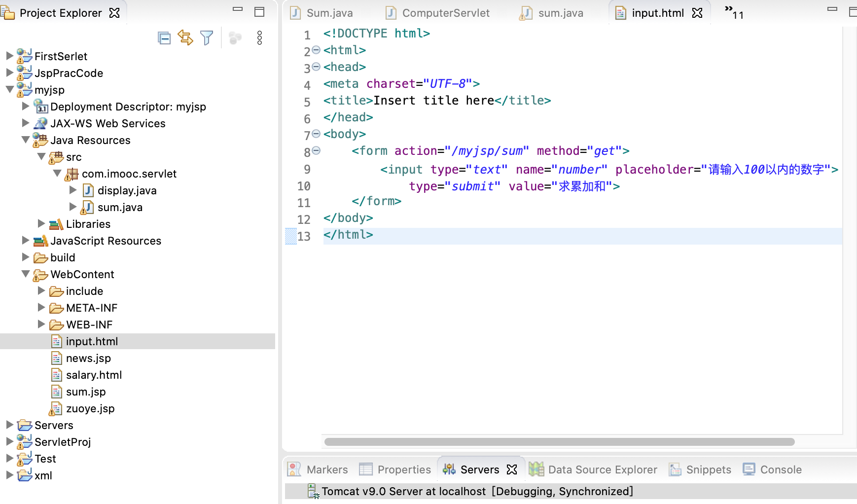This screenshot has height=504, width=857.
Task: Select salary.html in the tree
Action: 94,375
